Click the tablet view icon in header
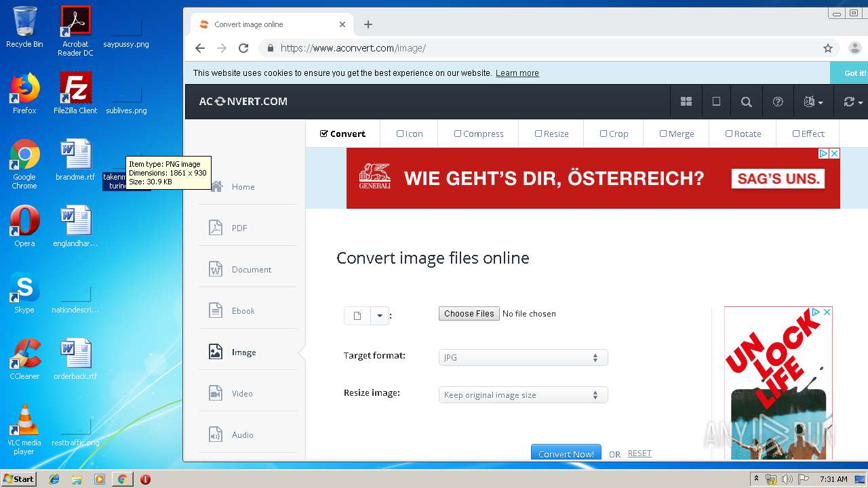This screenshot has width=868, height=488. pyautogui.click(x=716, y=102)
